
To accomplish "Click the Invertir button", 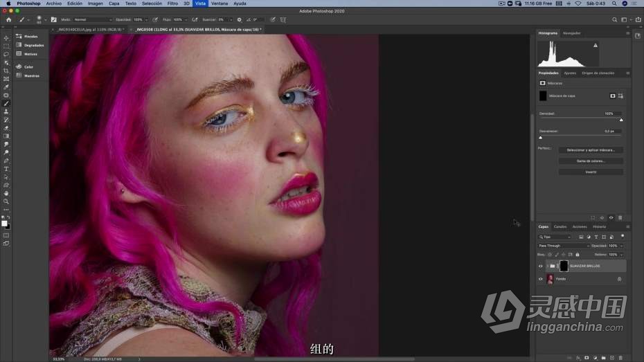I will (591, 172).
